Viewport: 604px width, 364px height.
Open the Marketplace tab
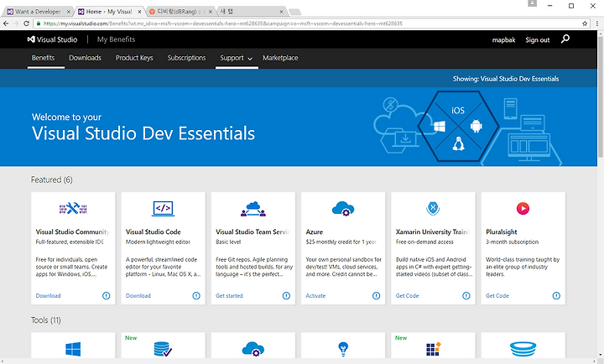click(280, 58)
